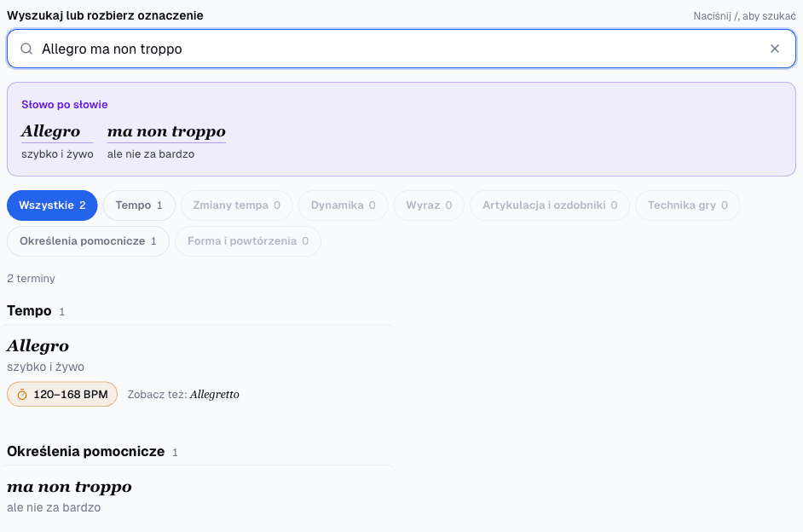This screenshot has height=532, width=803.
Task: Open the Allegretto related term link
Action: [215, 394]
